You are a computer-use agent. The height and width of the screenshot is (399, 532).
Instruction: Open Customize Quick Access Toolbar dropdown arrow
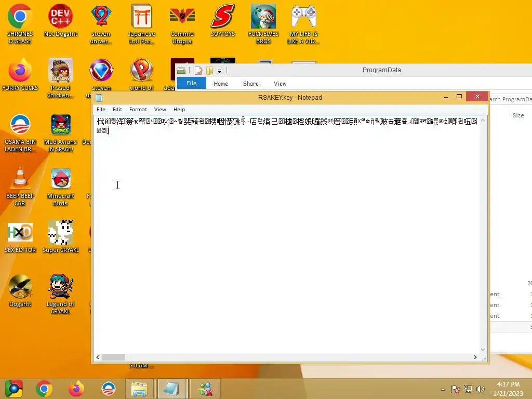(x=220, y=71)
